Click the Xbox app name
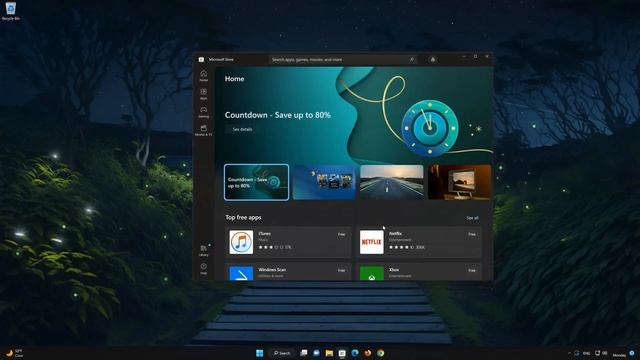The width and height of the screenshot is (640, 360). 394,270
